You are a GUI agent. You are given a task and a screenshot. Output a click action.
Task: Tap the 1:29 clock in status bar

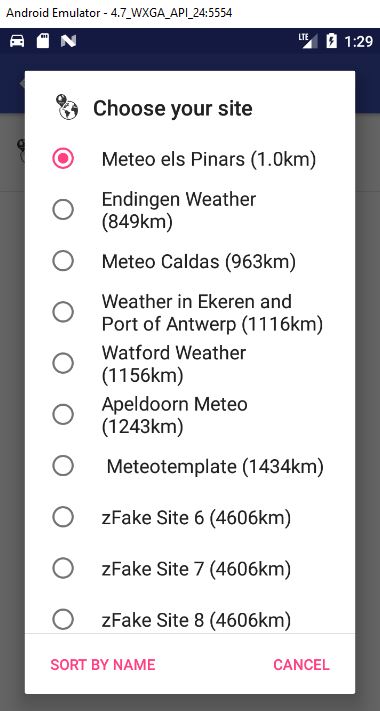tap(358, 42)
